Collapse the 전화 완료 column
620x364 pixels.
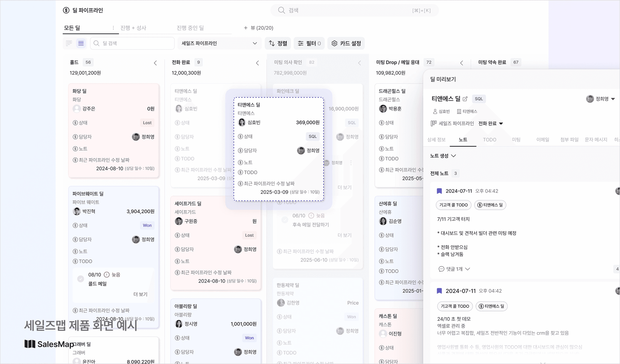(257, 63)
